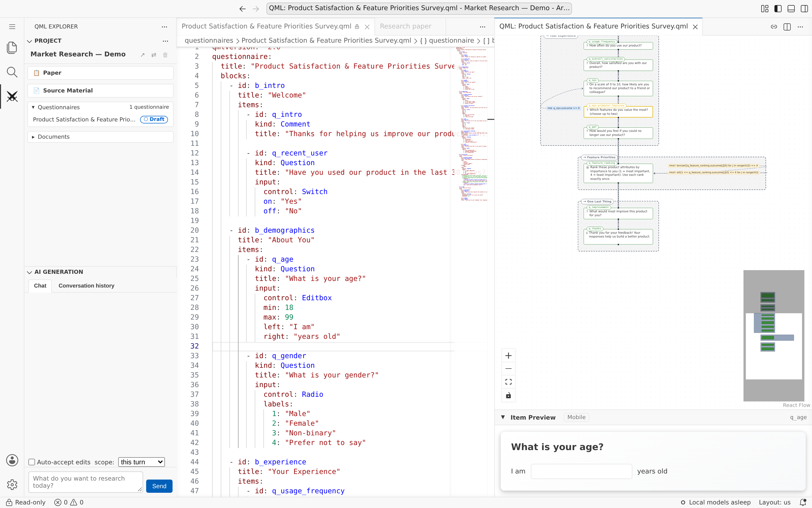Toggle secondary side bar visibility

click(804, 9)
